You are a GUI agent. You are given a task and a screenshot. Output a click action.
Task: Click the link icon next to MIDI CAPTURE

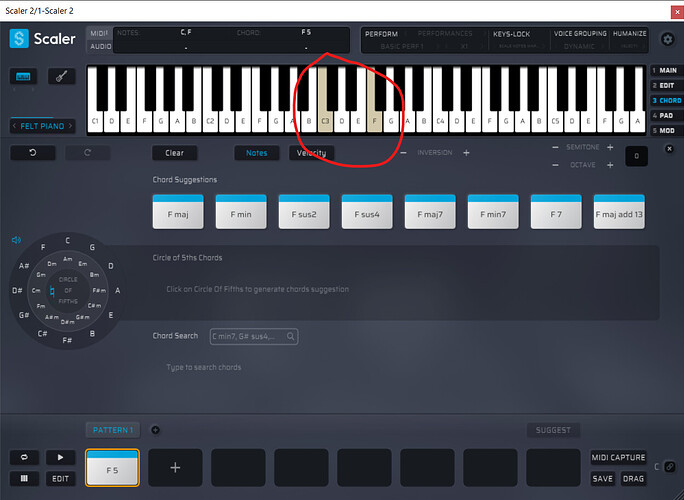click(669, 467)
